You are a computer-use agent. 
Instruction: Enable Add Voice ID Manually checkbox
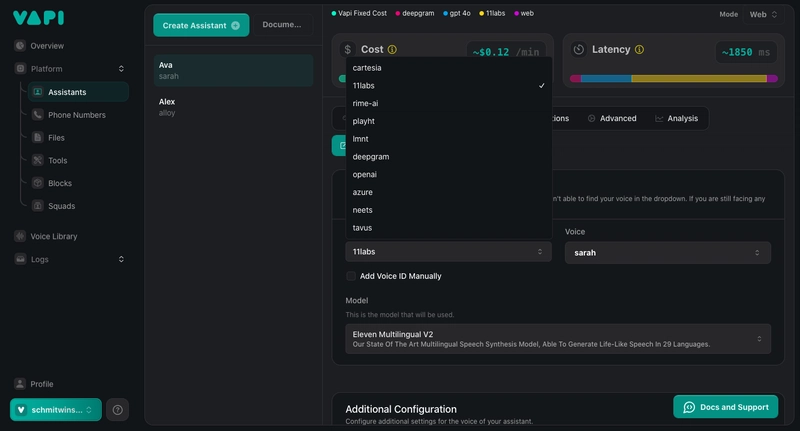click(x=351, y=276)
